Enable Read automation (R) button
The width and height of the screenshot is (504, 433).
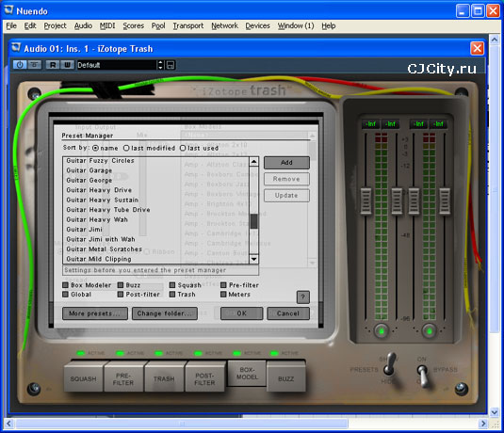point(53,65)
